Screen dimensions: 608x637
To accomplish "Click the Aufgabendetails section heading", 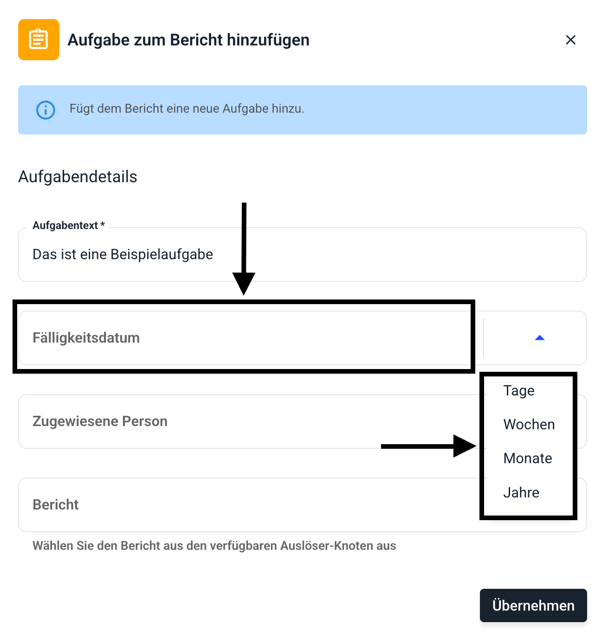I will coord(78,177).
